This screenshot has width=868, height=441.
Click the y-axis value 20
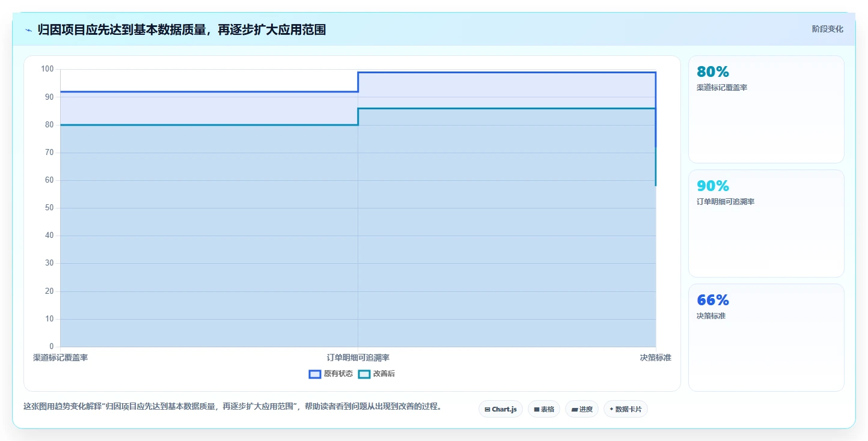click(x=49, y=291)
